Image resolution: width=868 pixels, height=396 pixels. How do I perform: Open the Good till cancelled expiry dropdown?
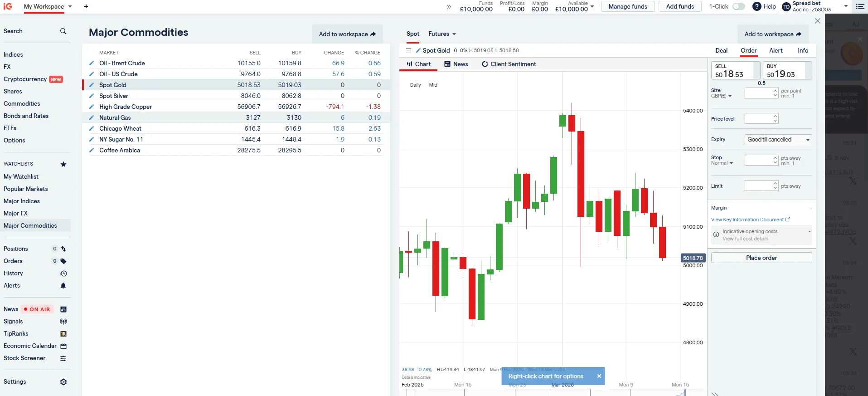click(778, 140)
